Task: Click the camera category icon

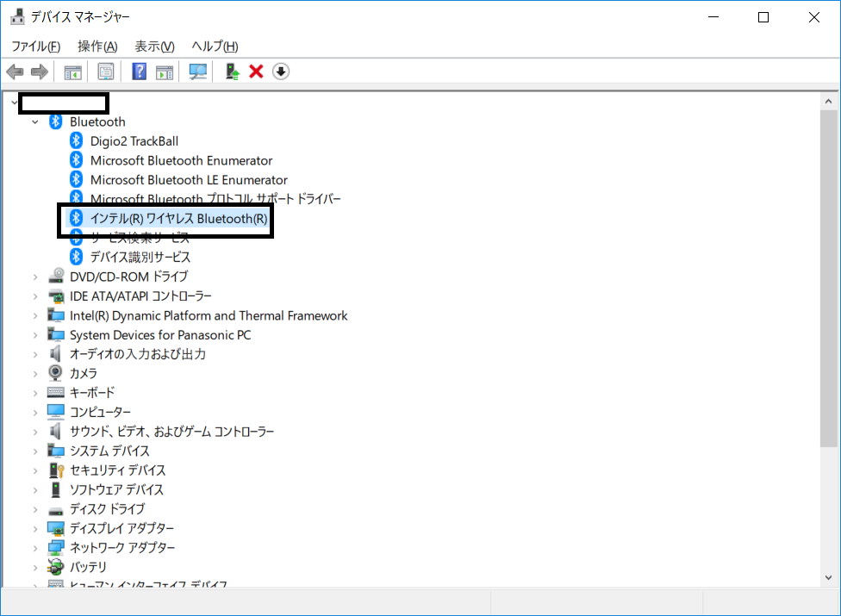Action: pos(55,372)
